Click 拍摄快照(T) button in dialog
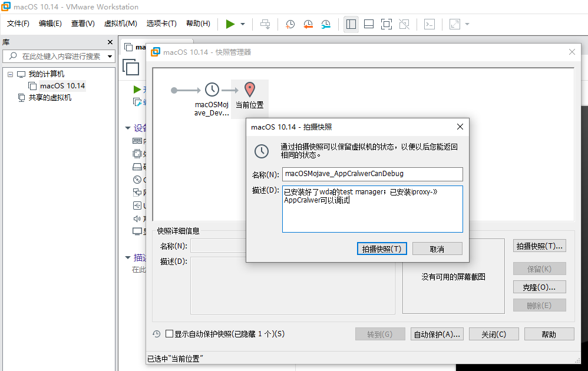588x371 pixels. point(382,249)
